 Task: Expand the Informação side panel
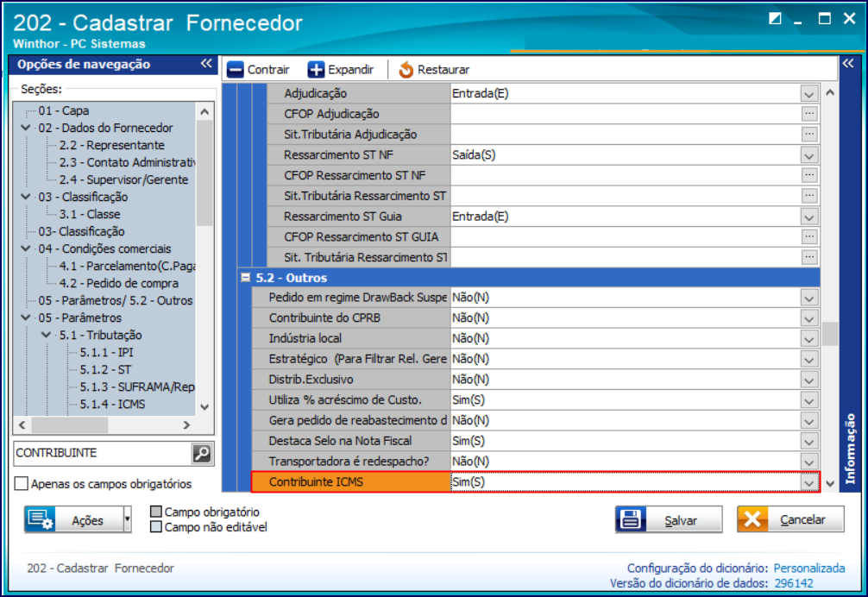[x=848, y=64]
